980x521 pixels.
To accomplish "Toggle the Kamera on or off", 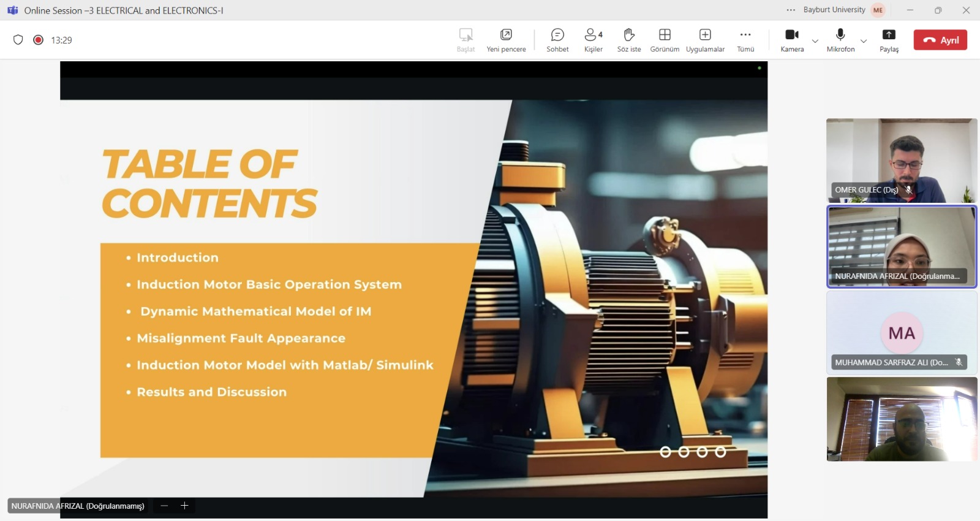I will point(792,40).
